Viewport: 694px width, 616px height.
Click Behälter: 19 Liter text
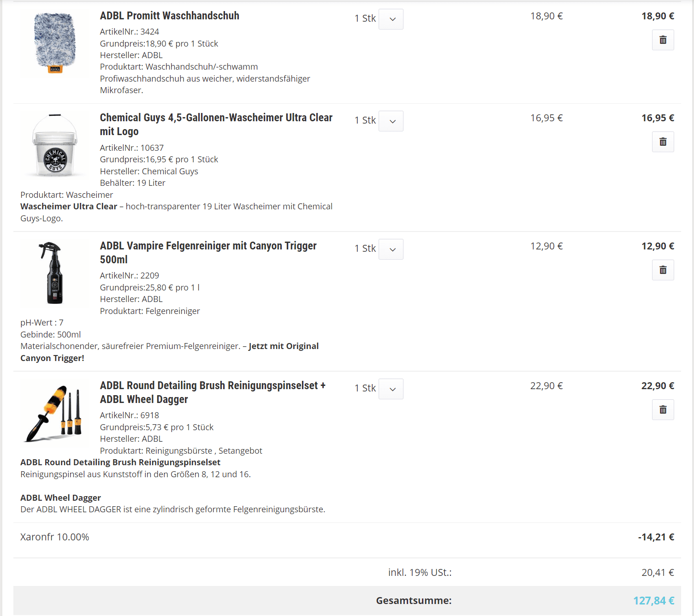click(x=133, y=183)
